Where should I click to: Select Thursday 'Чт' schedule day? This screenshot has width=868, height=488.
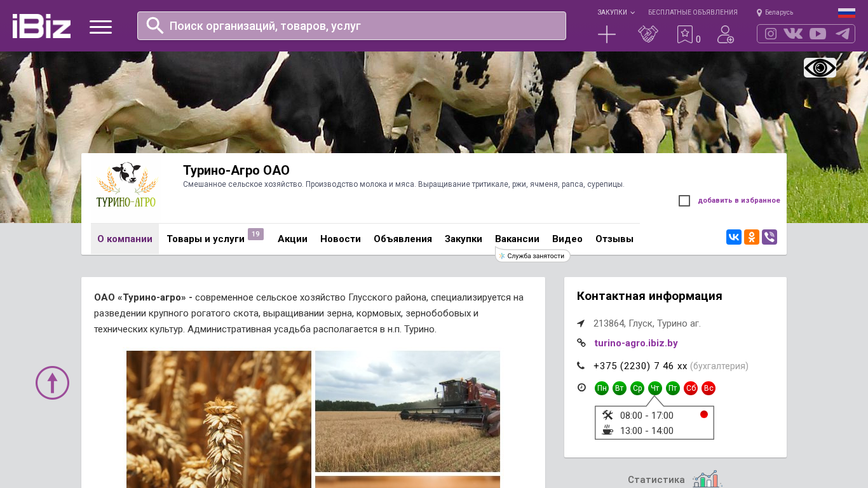tap(655, 388)
